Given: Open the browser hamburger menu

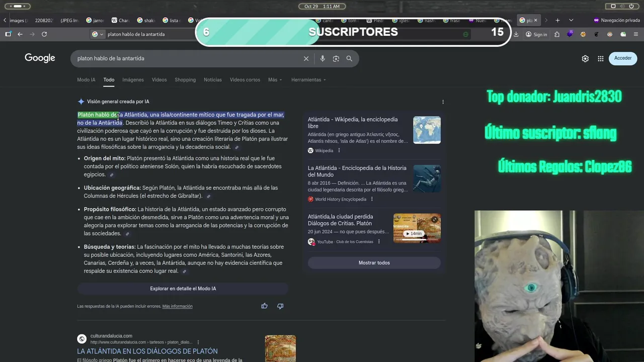Looking at the screenshot, I should click(x=636, y=34).
